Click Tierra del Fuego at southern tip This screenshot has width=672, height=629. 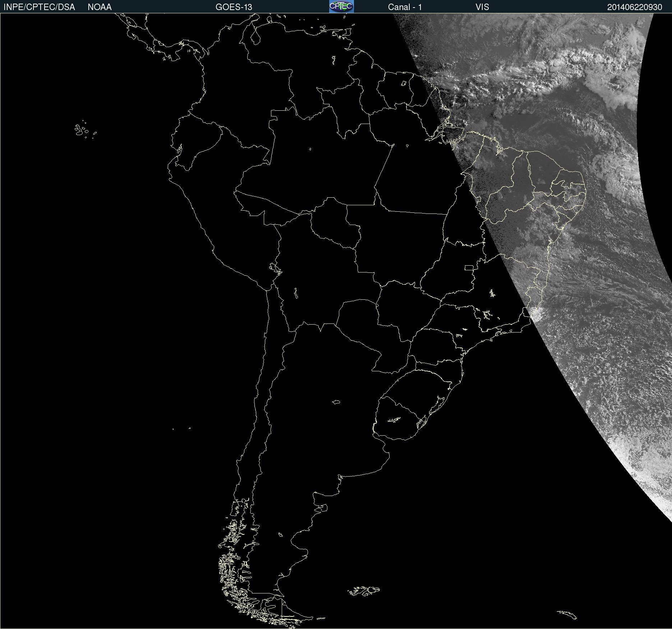[x=287, y=614]
